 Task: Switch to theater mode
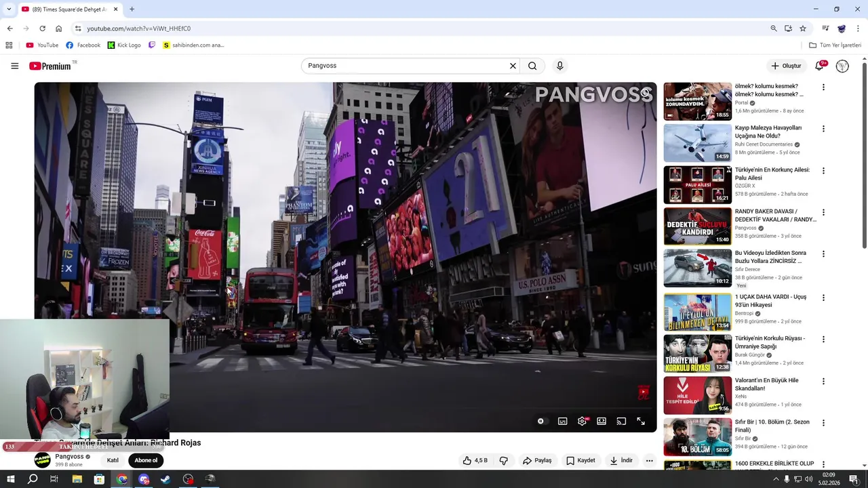[601, 421]
